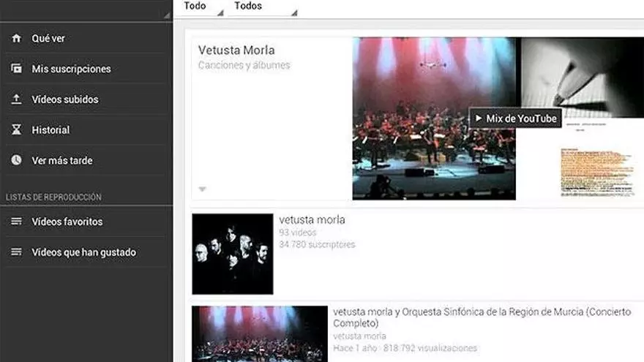
Task: Click the home icon beside Qué ver
Action: click(x=16, y=38)
